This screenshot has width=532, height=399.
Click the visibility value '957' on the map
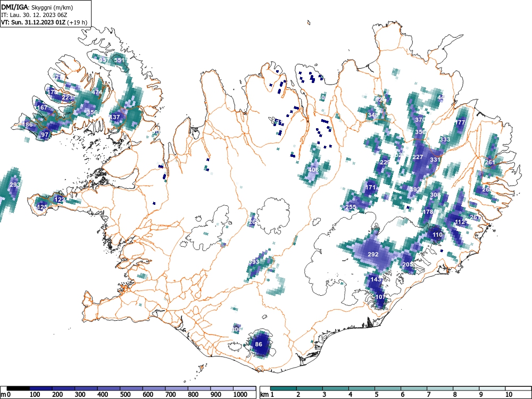pyautogui.click(x=104, y=61)
